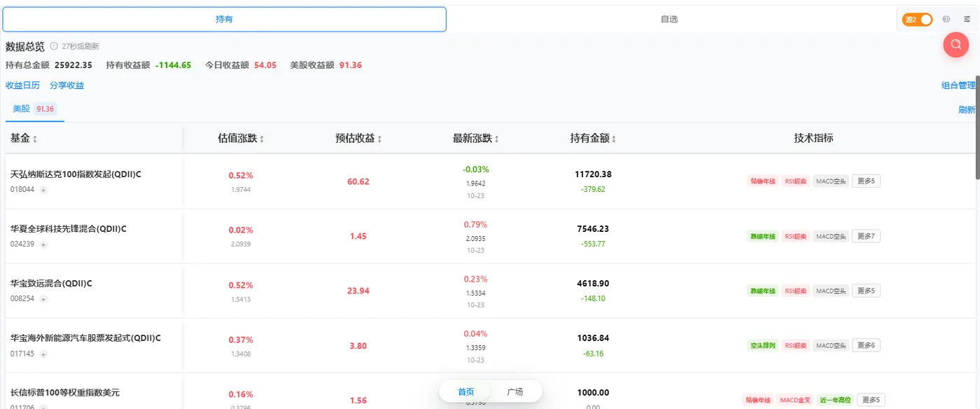Sort by 最新涨跌 using its sort arrows

(497, 139)
